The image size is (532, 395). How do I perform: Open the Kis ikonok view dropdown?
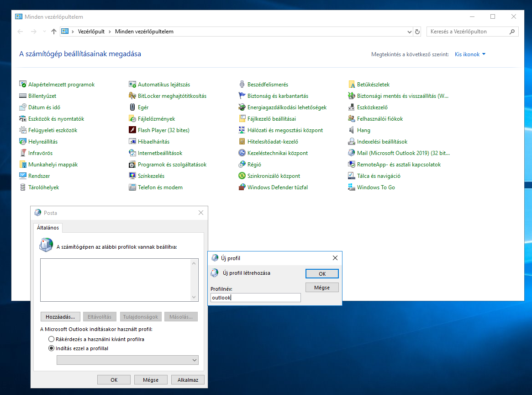(x=470, y=54)
